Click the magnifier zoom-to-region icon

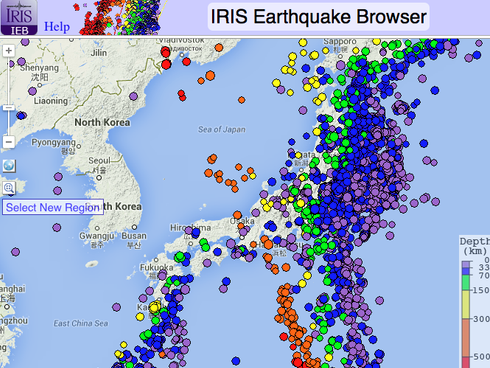(x=9, y=188)
